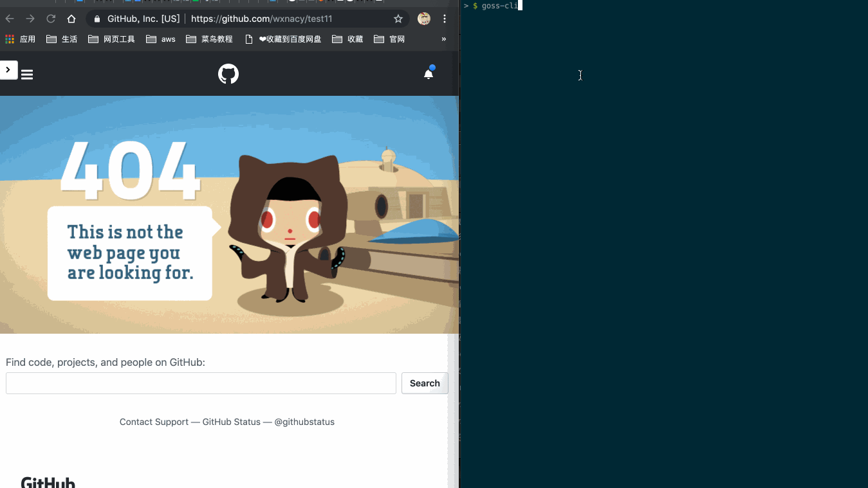Open the Chrome profile avatar

[424, 19]
